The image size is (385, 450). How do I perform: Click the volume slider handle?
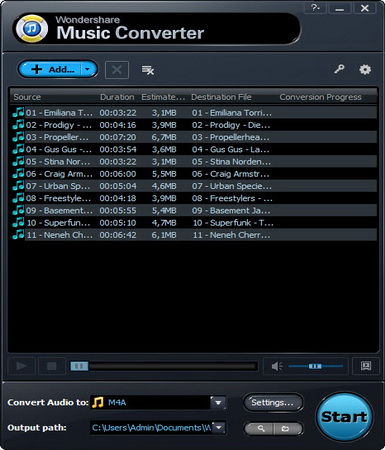tap(315, 366)
